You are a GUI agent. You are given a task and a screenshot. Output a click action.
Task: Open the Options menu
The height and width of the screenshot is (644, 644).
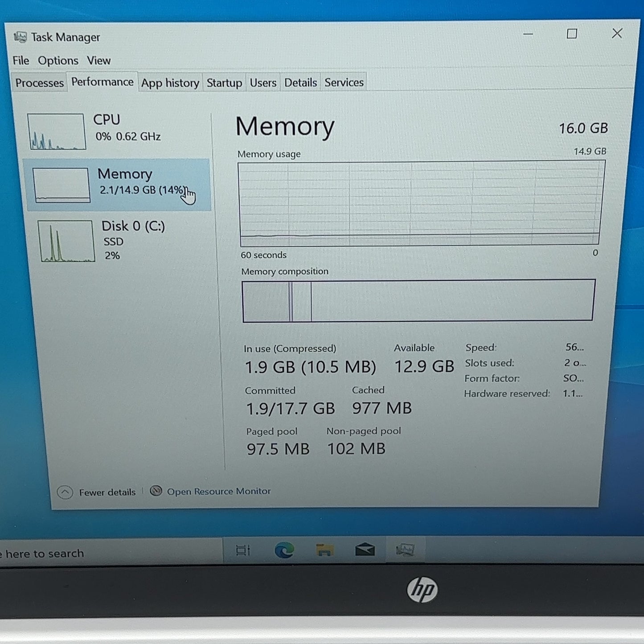[58, 61]
